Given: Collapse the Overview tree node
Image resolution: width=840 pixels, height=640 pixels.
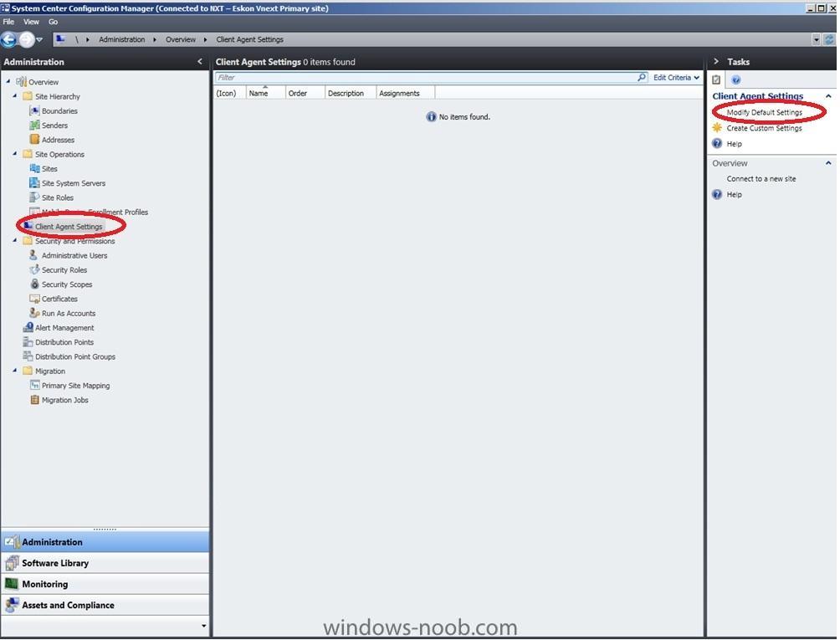Looking at the screenshot, I should coord(8,81).
